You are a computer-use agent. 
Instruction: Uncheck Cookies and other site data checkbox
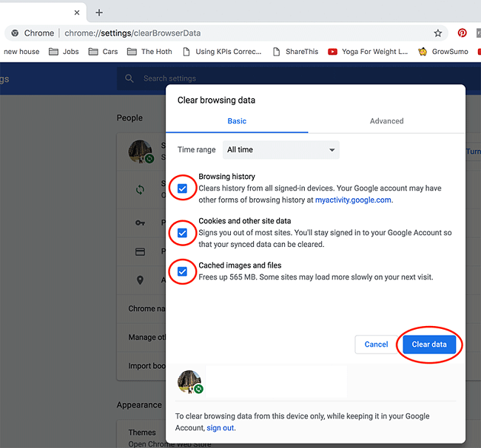[182, 233]
